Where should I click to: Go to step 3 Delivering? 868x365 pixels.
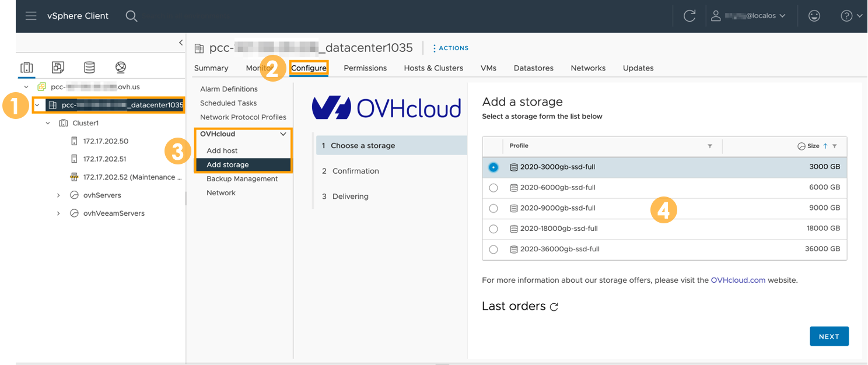coord(345,196)
